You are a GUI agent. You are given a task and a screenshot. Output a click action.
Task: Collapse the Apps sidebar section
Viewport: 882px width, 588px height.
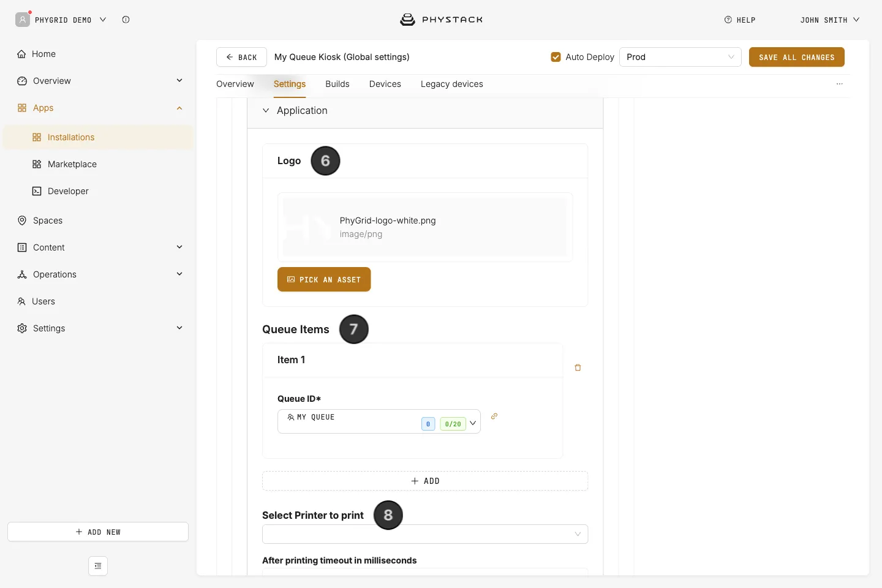179,108
